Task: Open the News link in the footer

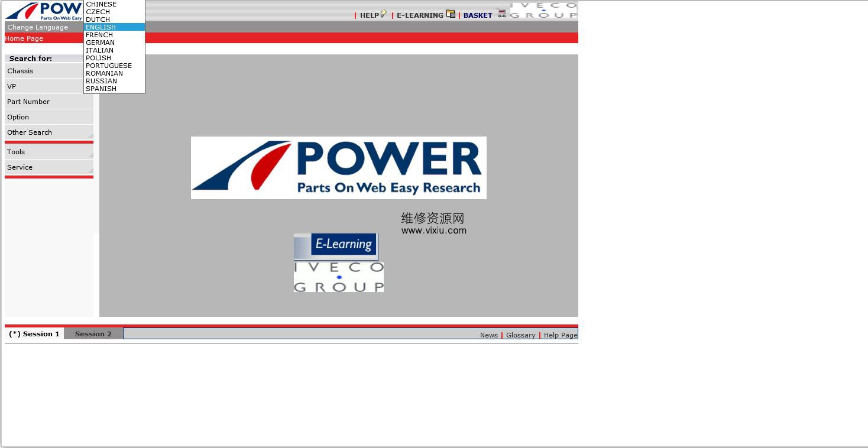Action: [489, 335]
